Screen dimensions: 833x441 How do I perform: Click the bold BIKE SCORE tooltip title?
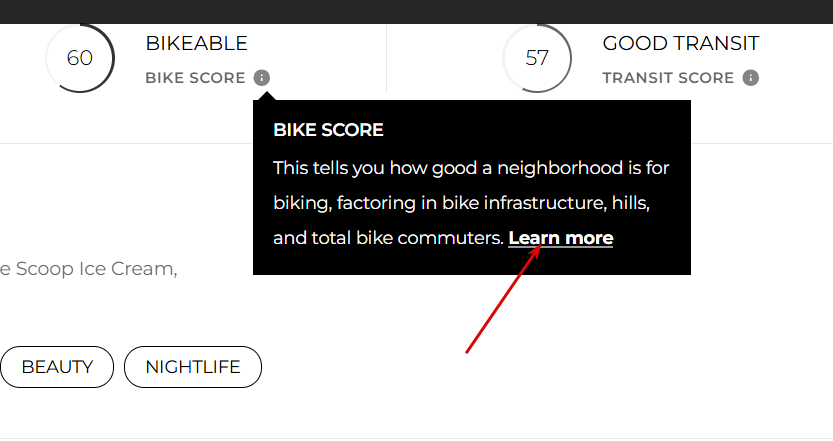328,130
